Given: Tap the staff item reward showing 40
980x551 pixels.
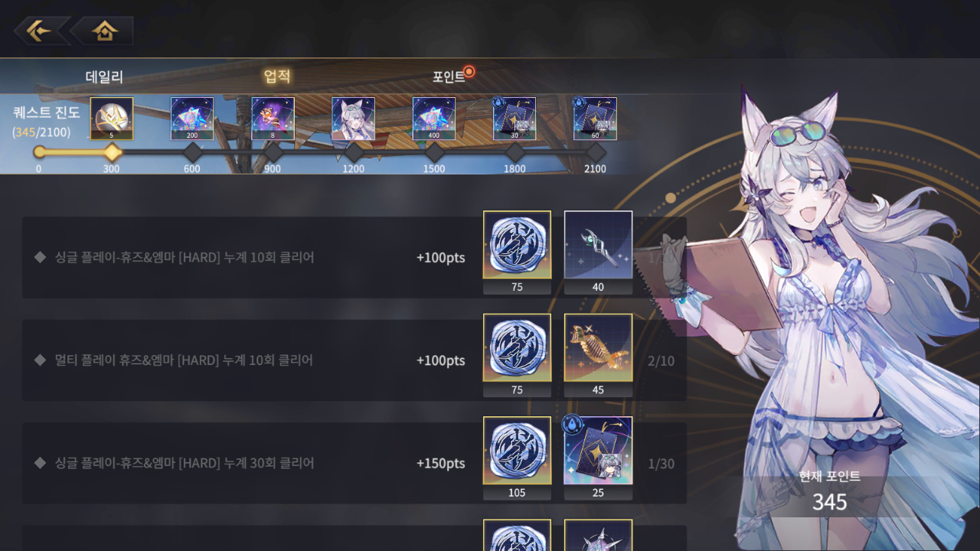Looking at the screenshot, I should [x=598, y=253].
